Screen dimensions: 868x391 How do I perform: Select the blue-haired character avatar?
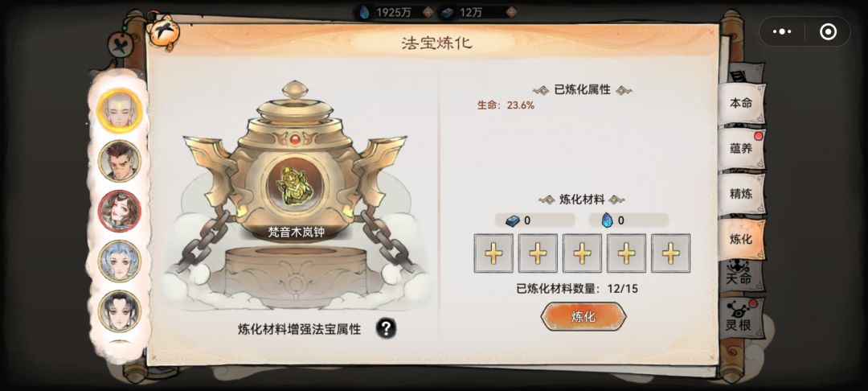[x=120, y=261]
